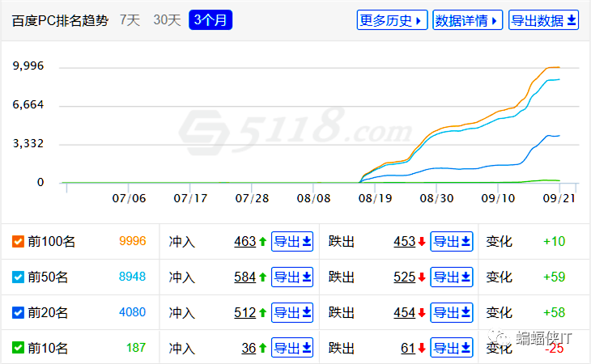Click the 08/08 date label on chart axis
This screenshot has height=364, width=591.
pyautogui.click(x=313, y=198)
